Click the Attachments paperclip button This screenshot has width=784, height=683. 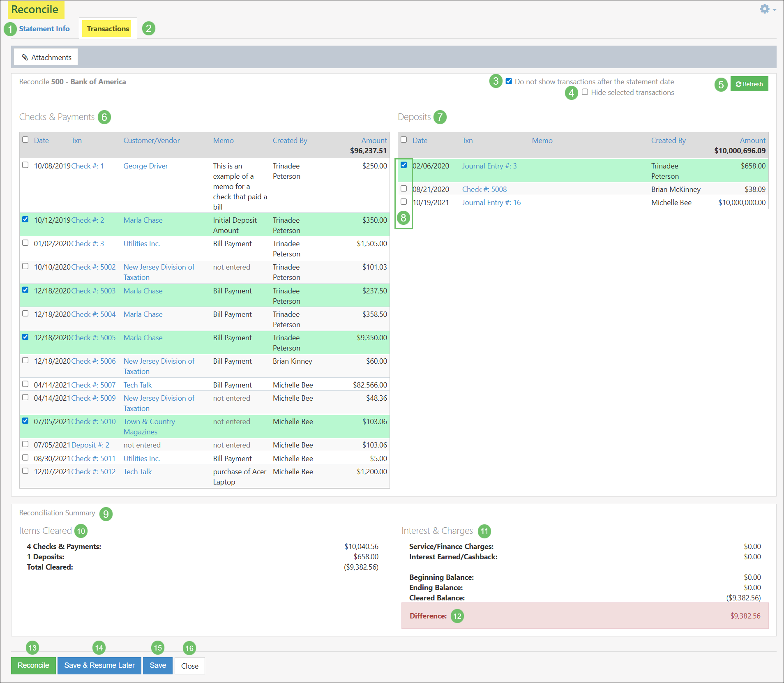point(45,57)
